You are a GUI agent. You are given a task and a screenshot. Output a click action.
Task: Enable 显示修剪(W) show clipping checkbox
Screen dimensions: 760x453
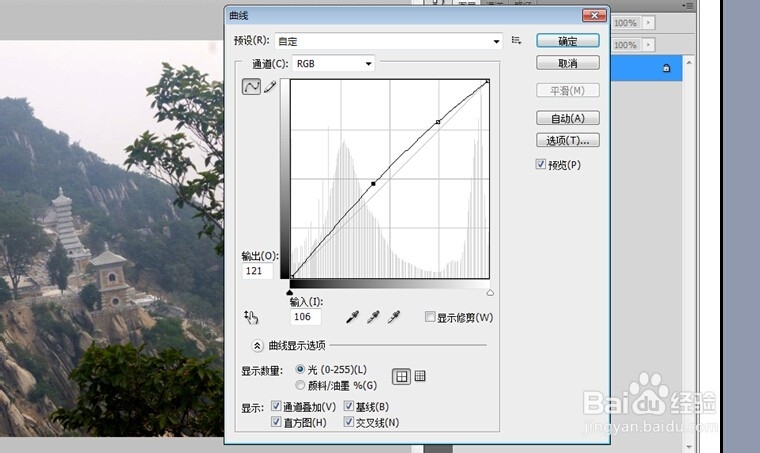click(430, 317)
